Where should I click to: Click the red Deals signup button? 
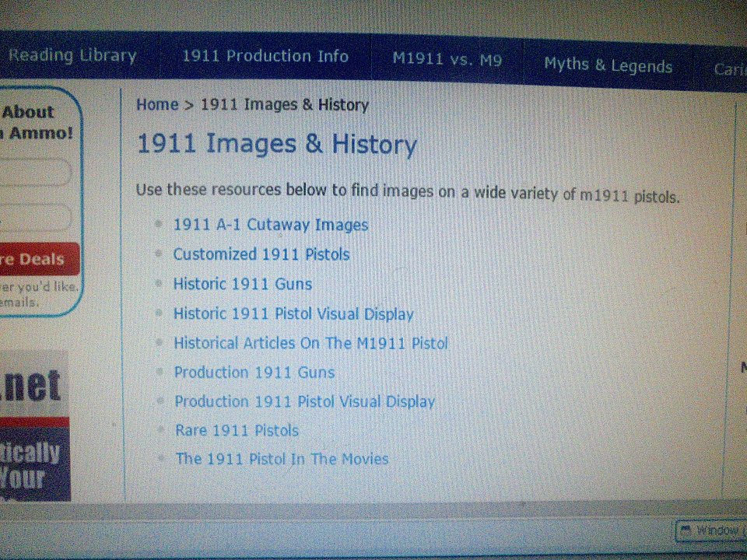click(39, 259)
